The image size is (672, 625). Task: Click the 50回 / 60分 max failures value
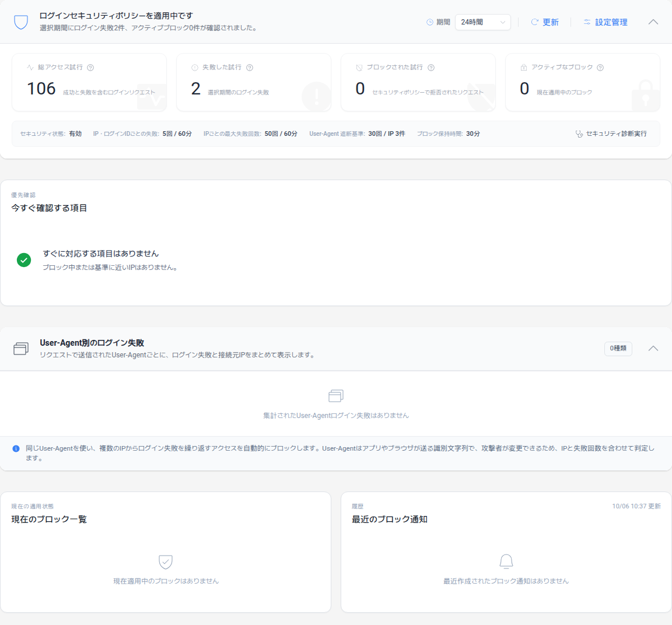[281, 134]
